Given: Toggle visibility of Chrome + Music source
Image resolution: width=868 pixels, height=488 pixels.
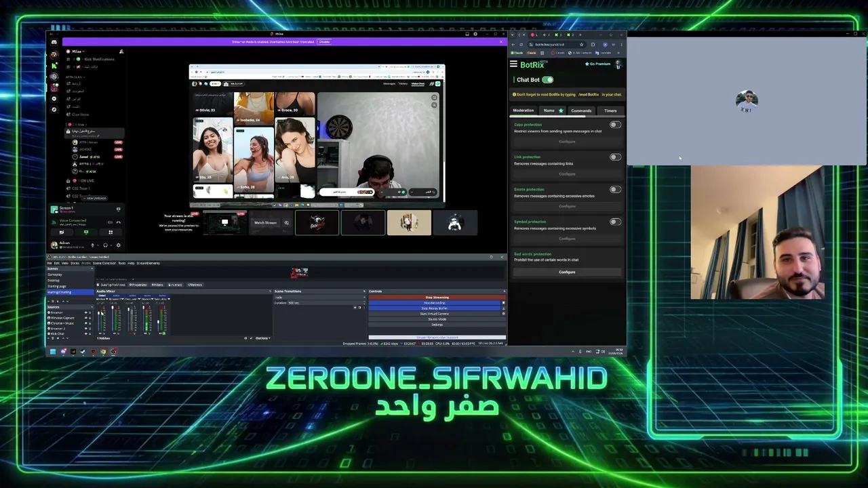Looking at the screenshot, I should pos(85,323).
